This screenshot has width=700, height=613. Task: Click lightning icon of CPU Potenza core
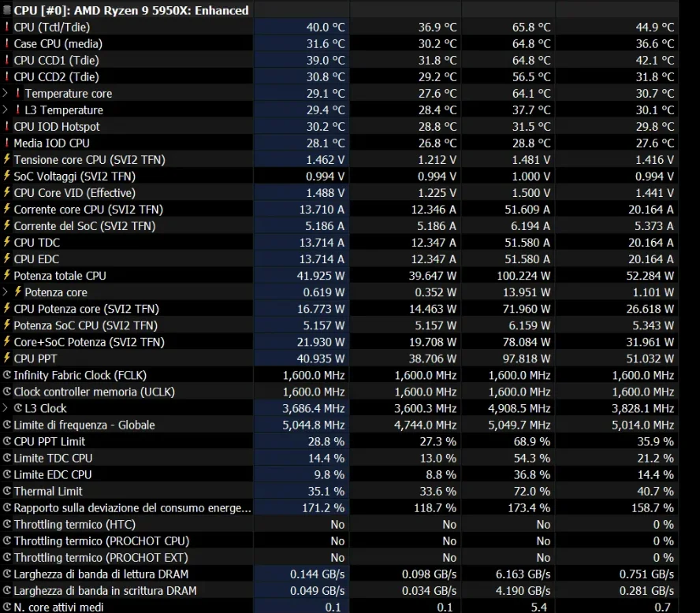[6, 308]
